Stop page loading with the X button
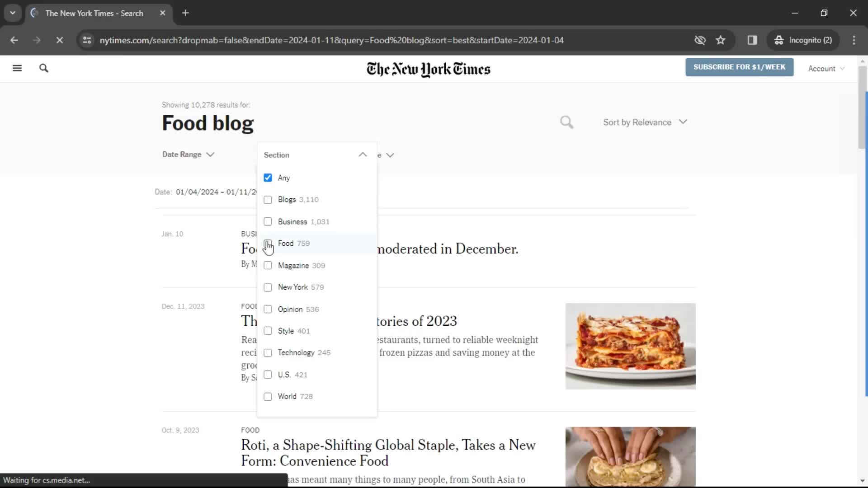868x488 pixels. pos(59,40)
